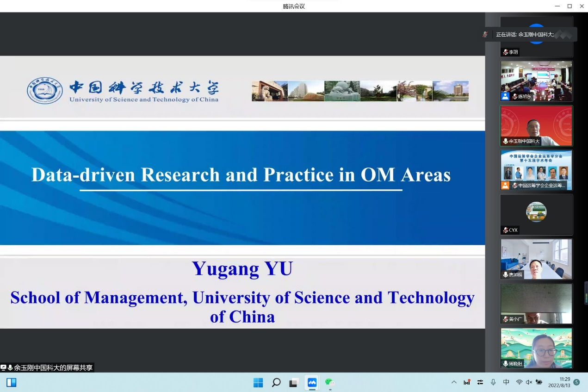Click the microphone tray icon
588x392 pixels.
[x=493, y=382]
